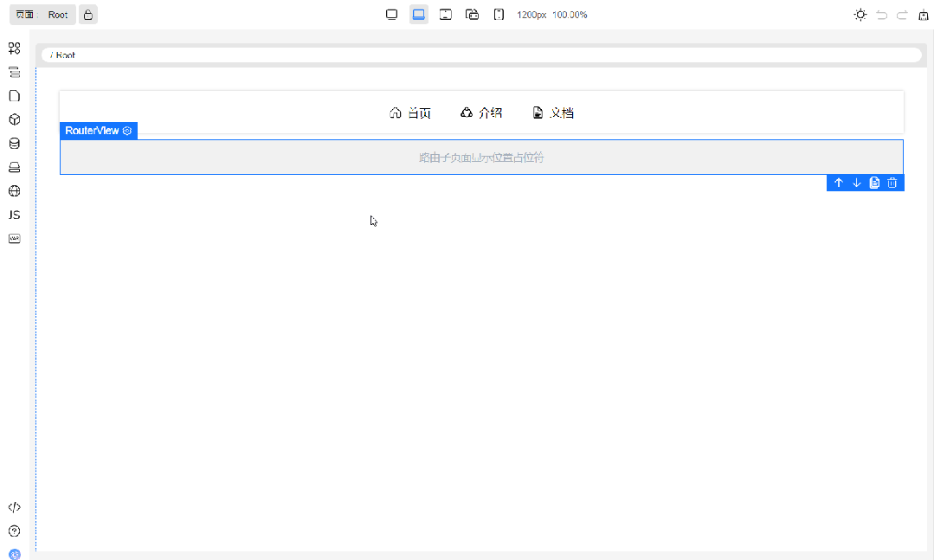Switch canvas to mobile phone view
Image resolution: width=934 pixels, height=560 pixels.
(499, 15)
